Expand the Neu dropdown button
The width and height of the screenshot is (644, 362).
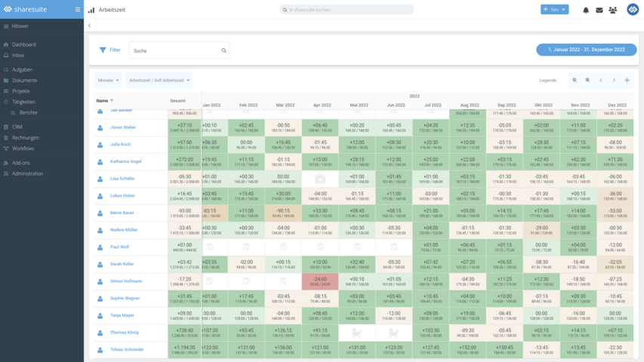[x=555, y=10]
